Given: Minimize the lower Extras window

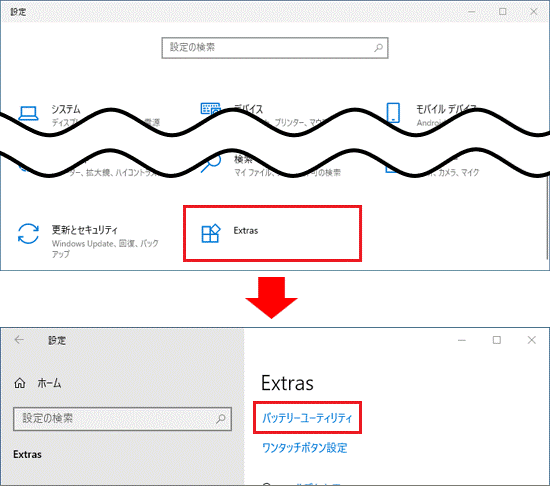Looking at the screenshot, I should [x=462, y=340].
